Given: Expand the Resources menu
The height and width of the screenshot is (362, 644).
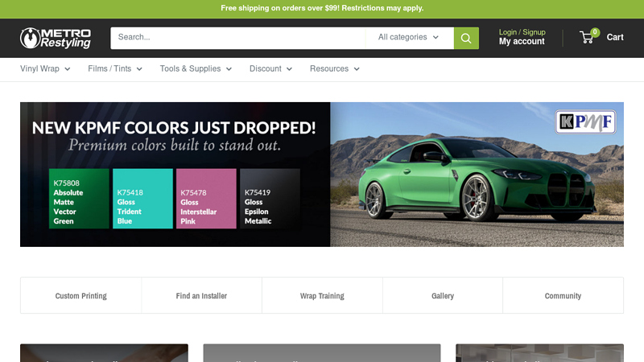Looking at the screenshot, I should [334, 69].
